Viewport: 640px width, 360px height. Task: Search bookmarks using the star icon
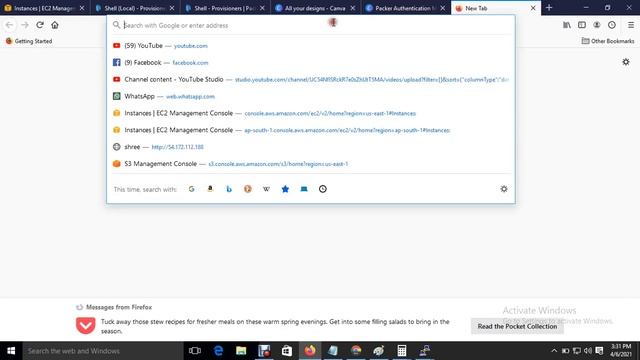[285, 189]
